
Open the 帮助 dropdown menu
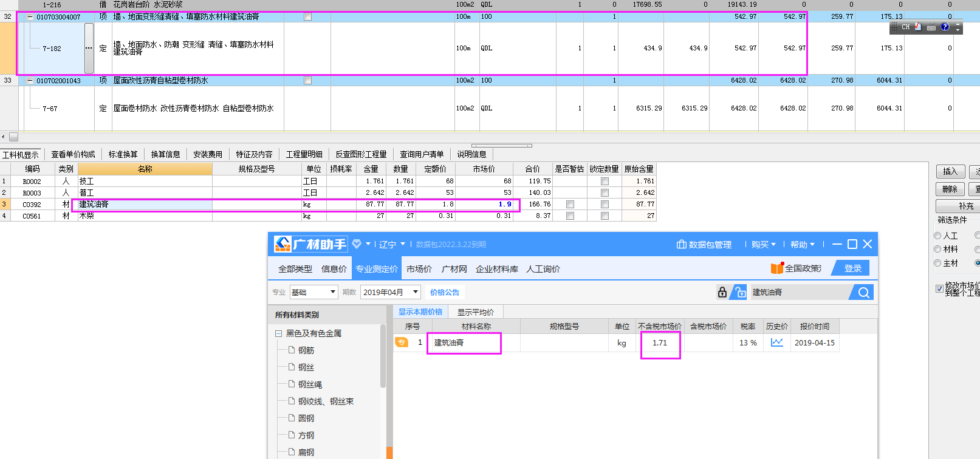click(x=802, y=244)
